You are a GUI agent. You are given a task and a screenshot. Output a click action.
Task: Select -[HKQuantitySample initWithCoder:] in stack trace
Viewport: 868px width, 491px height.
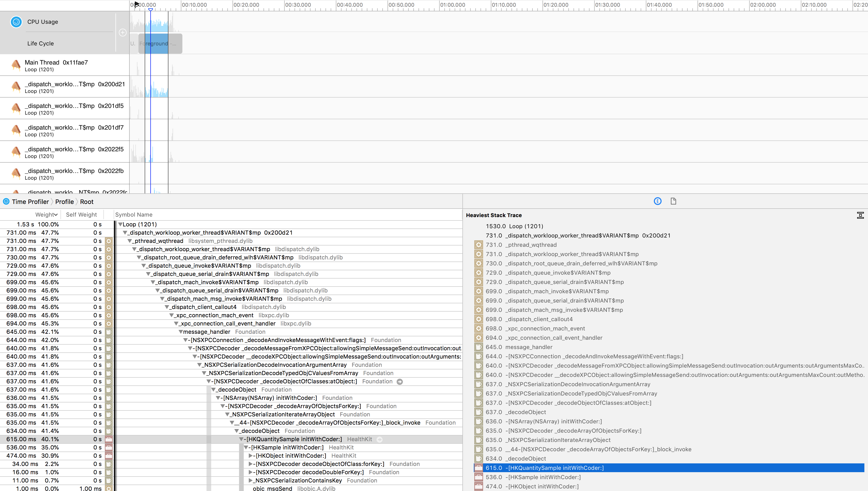669,468
